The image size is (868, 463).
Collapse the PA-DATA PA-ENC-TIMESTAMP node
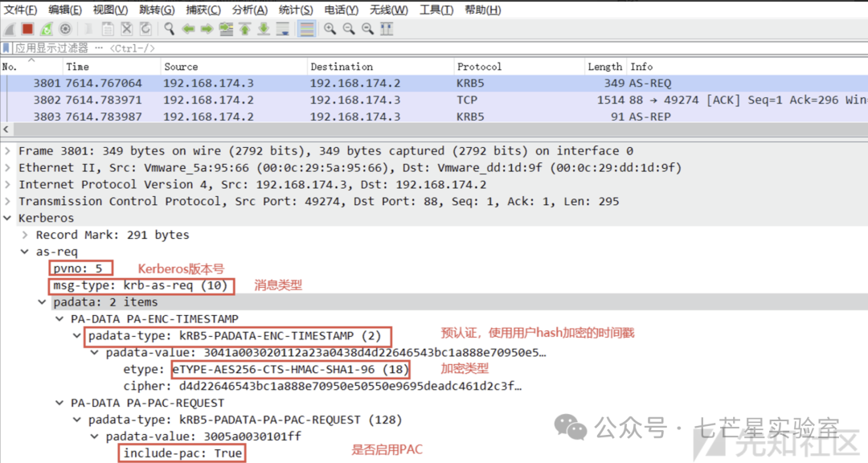pos(59,319)
